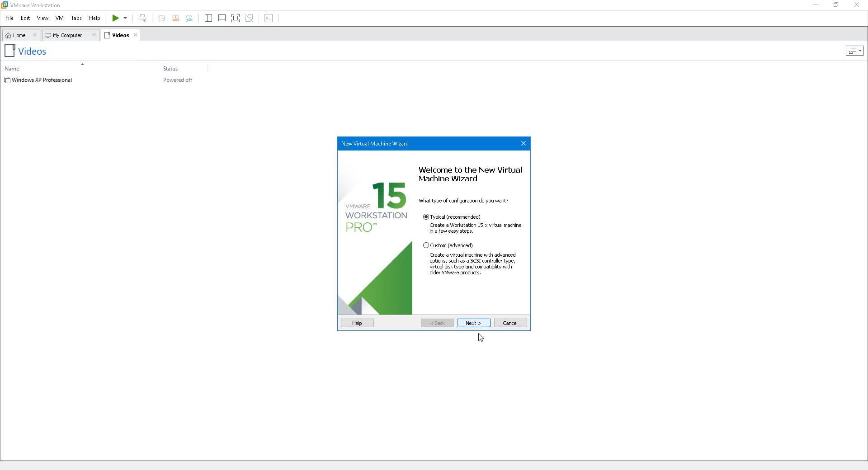Close the My Computer tab
868x470 pixels.
coord(94,35)
